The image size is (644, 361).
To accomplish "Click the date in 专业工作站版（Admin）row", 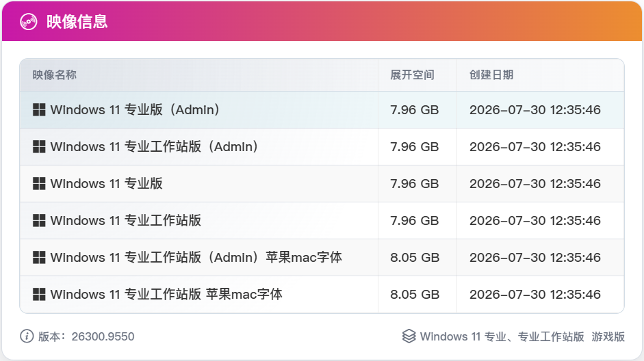I will (535, 147).
